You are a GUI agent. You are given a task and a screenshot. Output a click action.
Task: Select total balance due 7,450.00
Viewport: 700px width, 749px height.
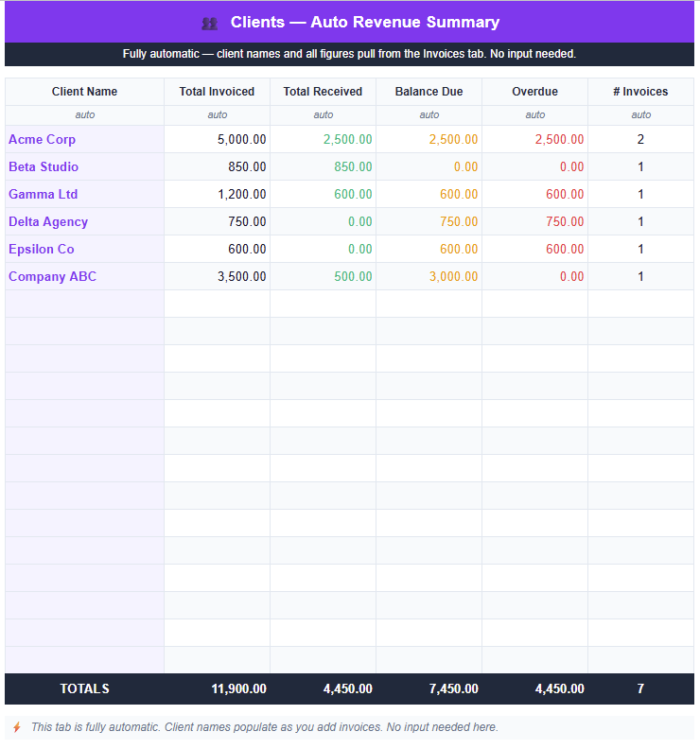(453, 688)
